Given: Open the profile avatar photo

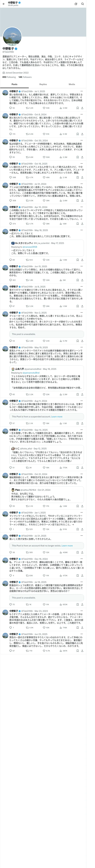Looking at the screenshot, I should [x=12, y=36].
